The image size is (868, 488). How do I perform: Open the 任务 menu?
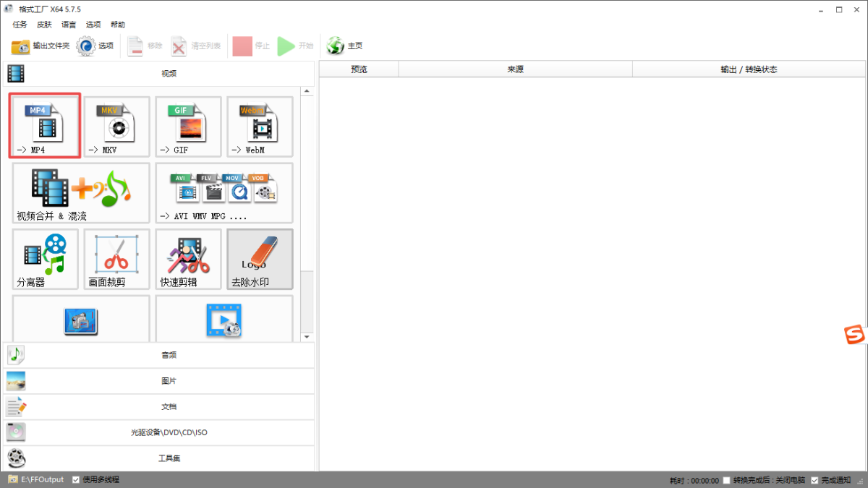pos(20,25)
